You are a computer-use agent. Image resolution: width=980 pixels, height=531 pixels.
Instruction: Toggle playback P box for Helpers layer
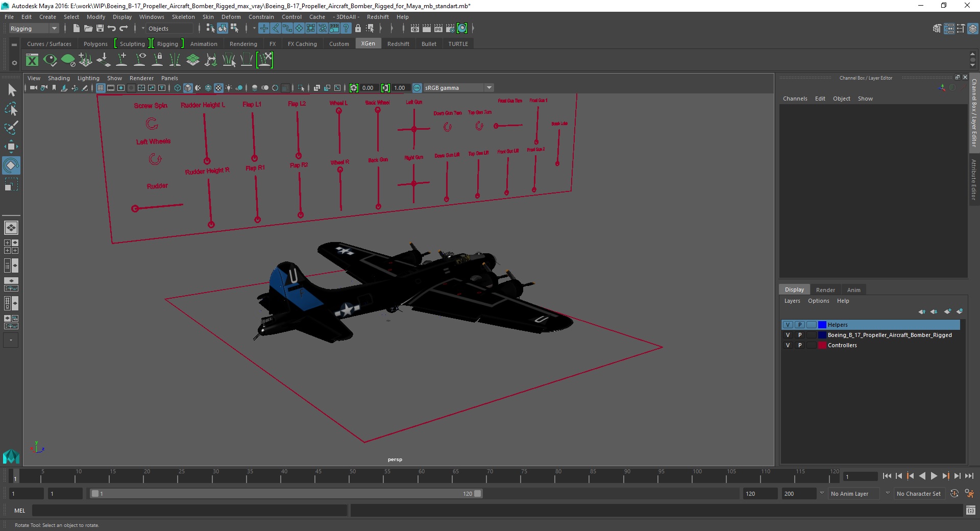800,325
